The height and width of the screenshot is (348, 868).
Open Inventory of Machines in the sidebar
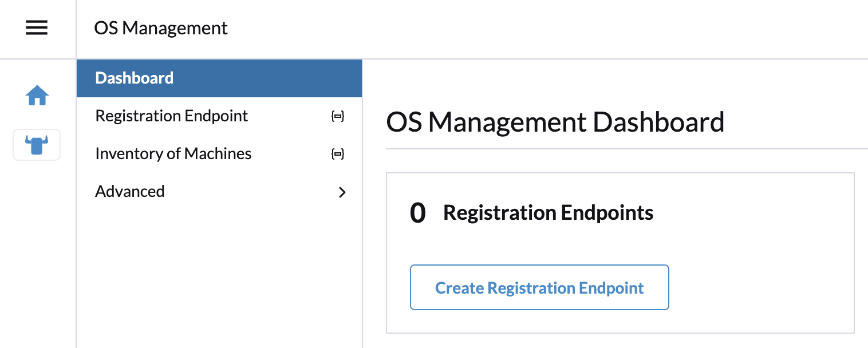pos(173,154)
